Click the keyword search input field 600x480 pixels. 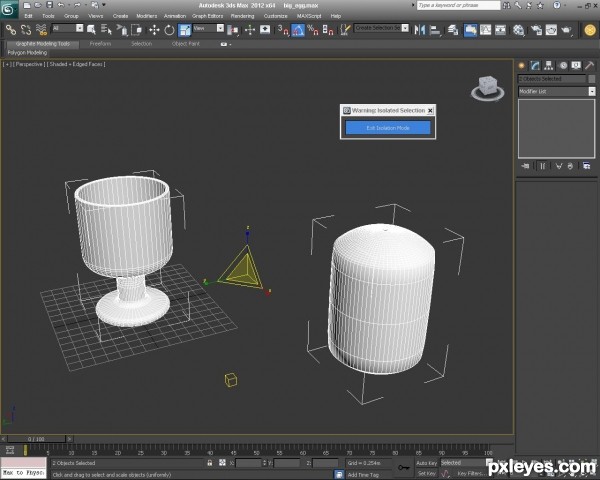(458, 5)
